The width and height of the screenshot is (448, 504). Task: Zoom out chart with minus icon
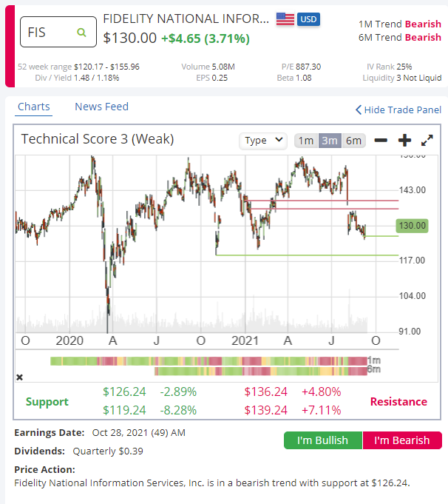[x=381, y=140]
